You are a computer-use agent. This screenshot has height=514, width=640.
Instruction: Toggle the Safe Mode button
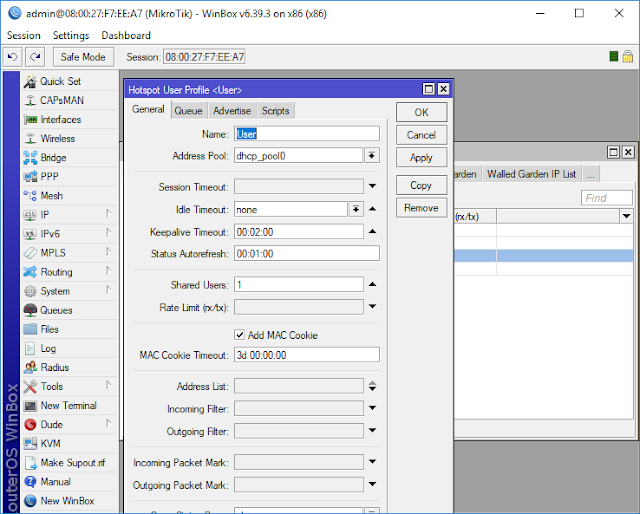[x=83, y=57]
